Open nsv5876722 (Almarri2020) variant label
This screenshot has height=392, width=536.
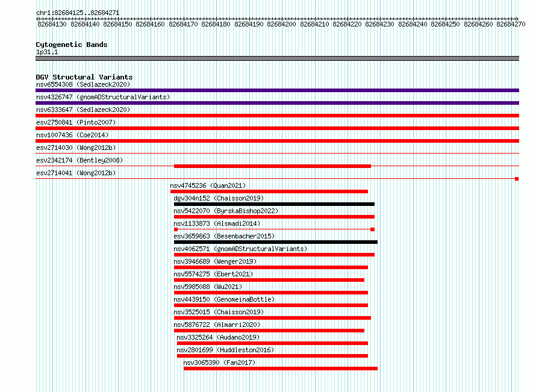click(217, 325)
